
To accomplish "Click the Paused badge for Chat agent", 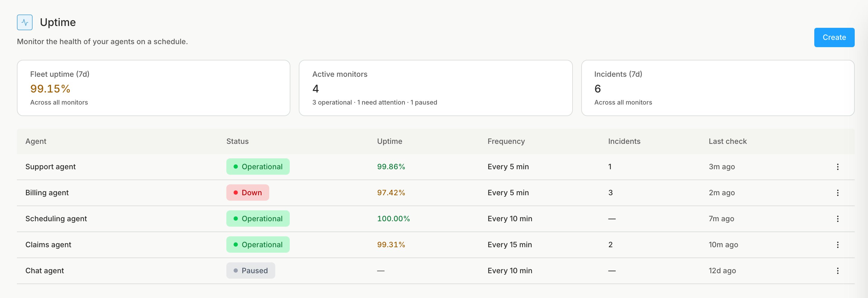I will pos(251,271).
